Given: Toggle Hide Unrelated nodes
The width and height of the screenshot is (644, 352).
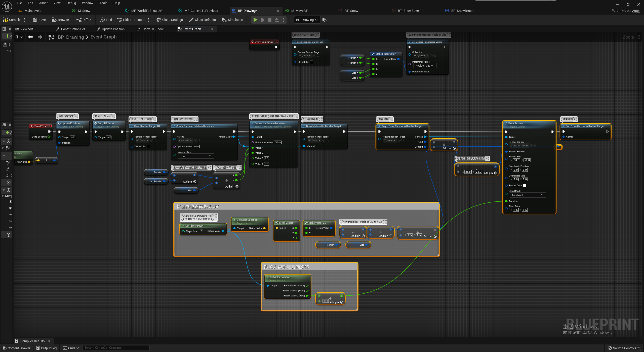Looking at the screenshot, I should (x=131, y=20).
